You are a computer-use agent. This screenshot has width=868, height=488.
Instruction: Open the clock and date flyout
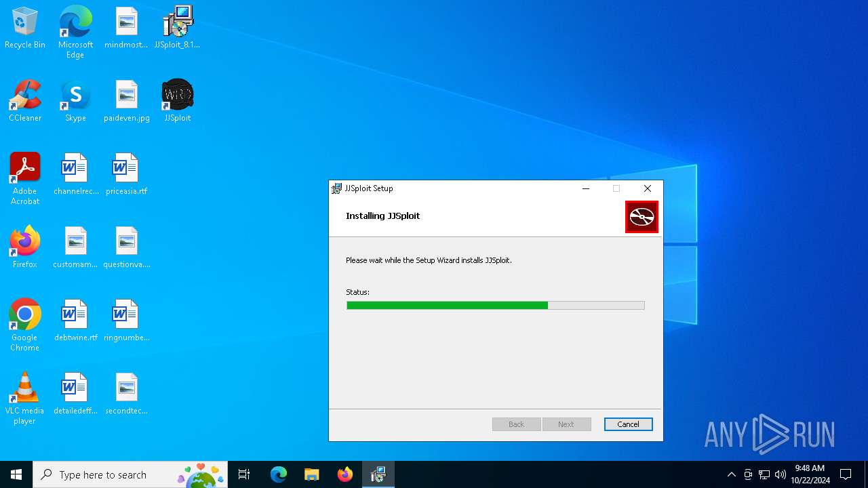(810, 474)
